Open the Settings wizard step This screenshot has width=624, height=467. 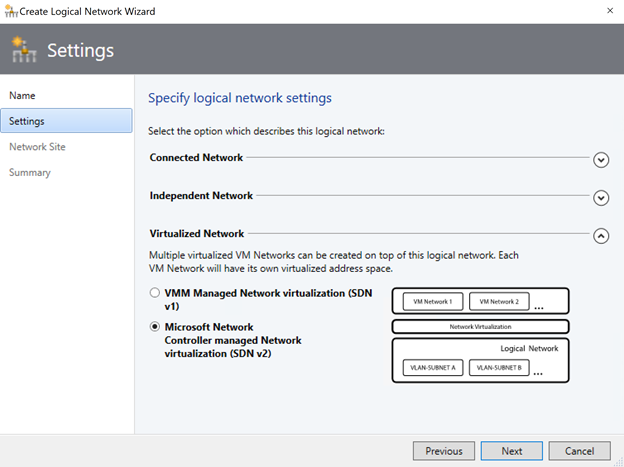click(x=66, y=121)
